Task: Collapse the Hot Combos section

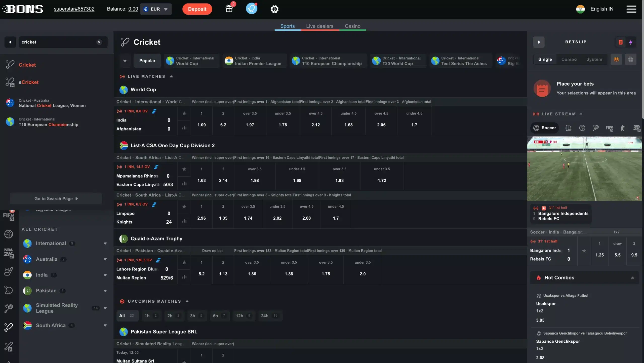Action: pos(632,278)
